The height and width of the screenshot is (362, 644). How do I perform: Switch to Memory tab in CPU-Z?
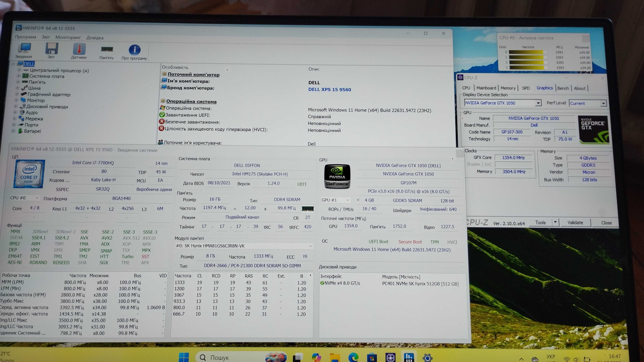[x=508, y=88]
